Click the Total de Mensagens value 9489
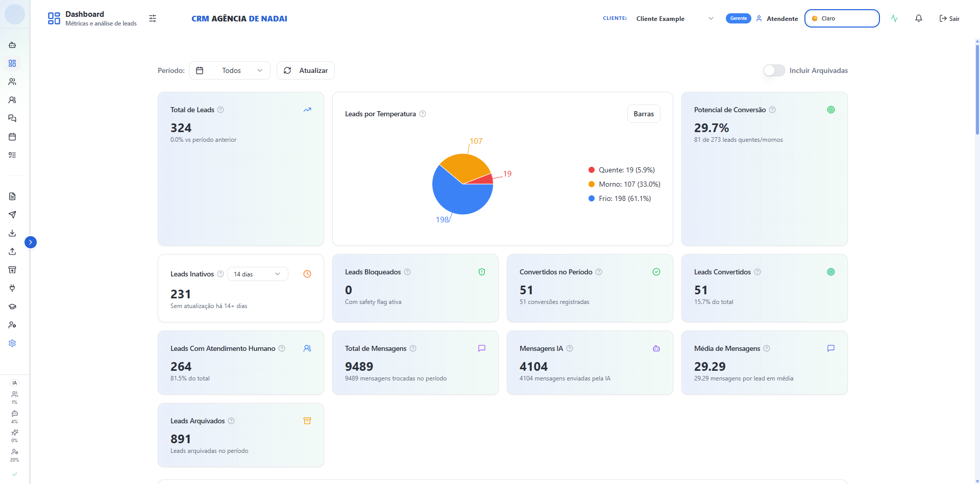Image resolution: width=980 pixels, height=484 pixels. pyautogui.click(x=359, y=367)
